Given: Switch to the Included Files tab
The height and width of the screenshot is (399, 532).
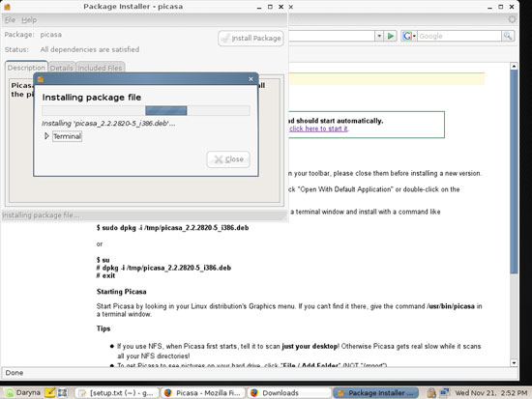Looking at the screenshot, I should 100,68.
